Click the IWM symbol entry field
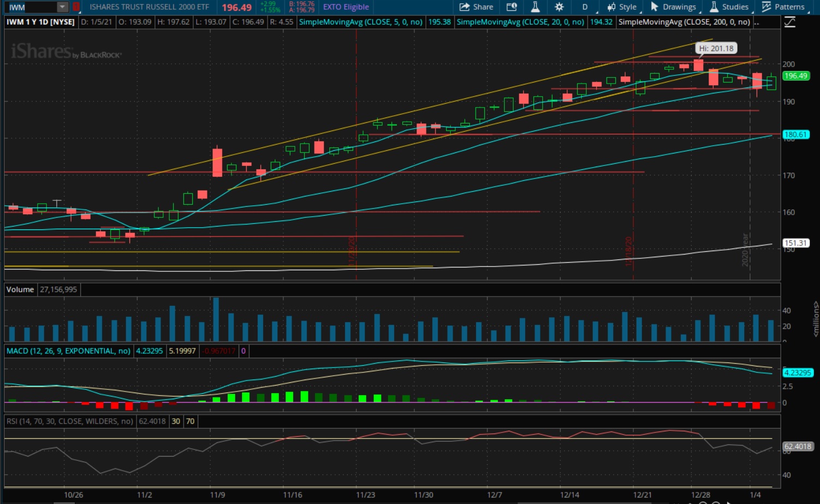The height and width of the screenshot is (504, 820). [x=32, y=7]
